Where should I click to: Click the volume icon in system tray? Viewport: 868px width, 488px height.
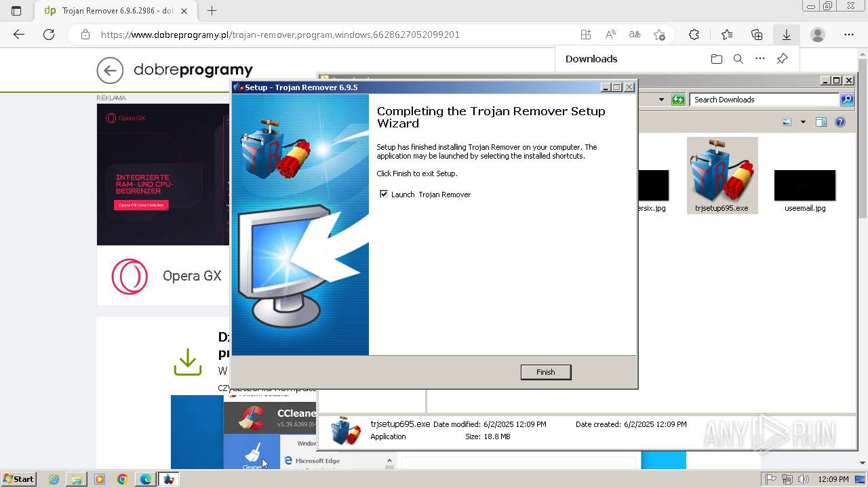point(804,479)
